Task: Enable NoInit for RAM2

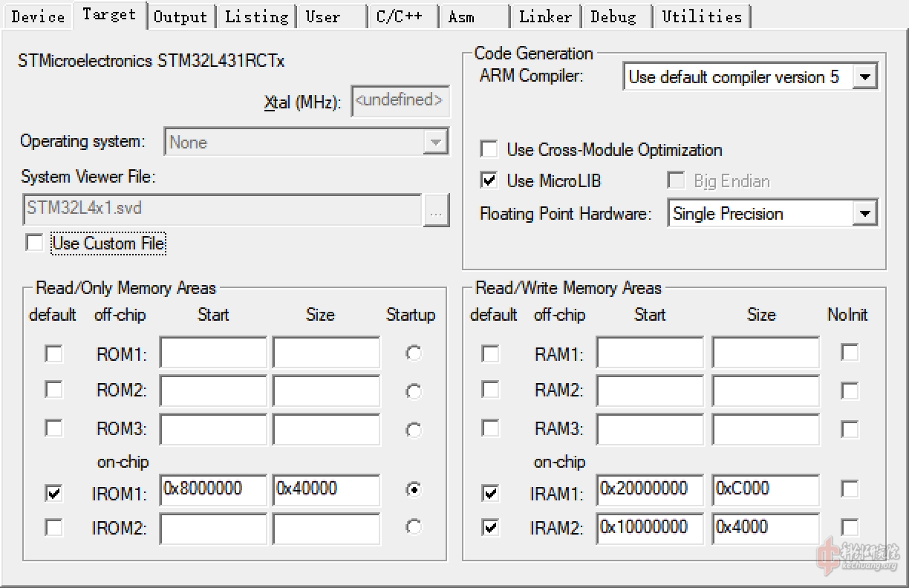Action: [850, 391]
